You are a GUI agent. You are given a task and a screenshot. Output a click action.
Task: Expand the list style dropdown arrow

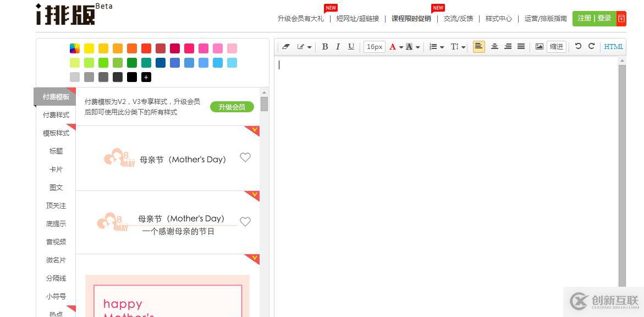(x=442, y=47)
